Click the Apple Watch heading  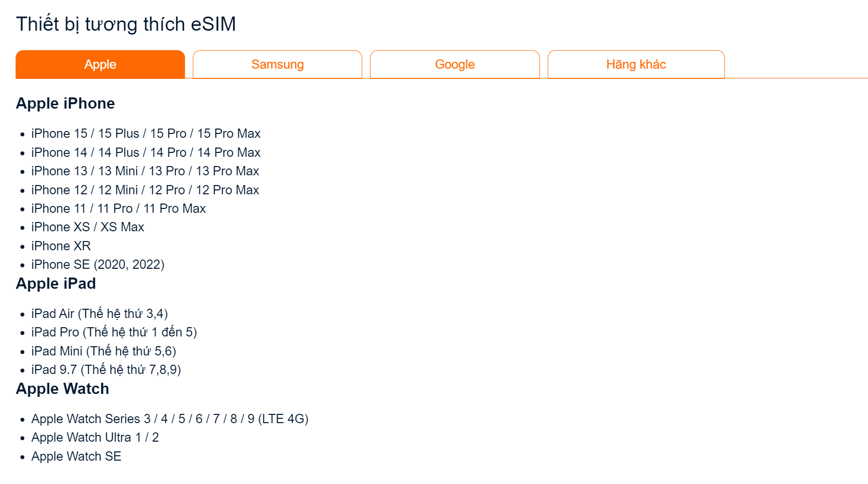point(62,389)
